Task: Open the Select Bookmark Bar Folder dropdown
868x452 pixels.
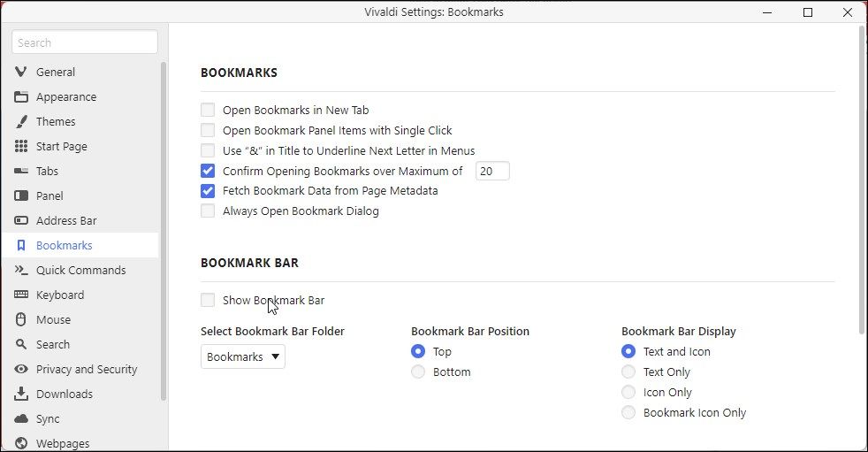Action: click(243, 357)
